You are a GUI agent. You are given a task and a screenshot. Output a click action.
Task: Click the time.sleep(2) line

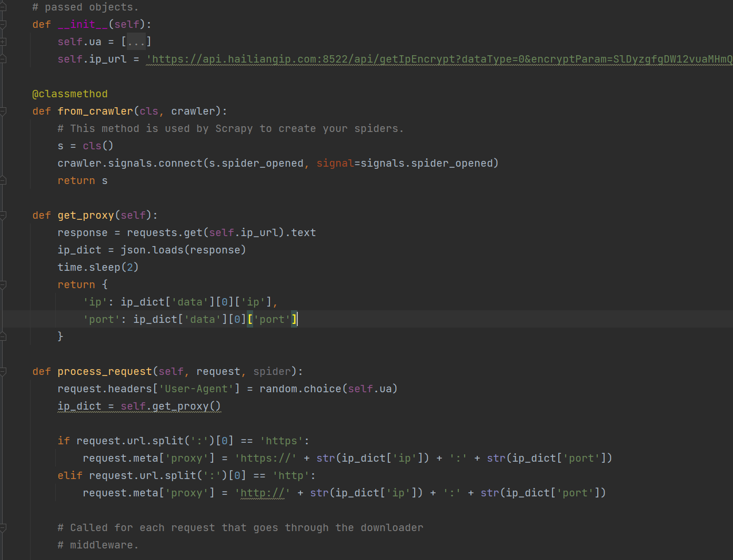[x=98, y=267]
